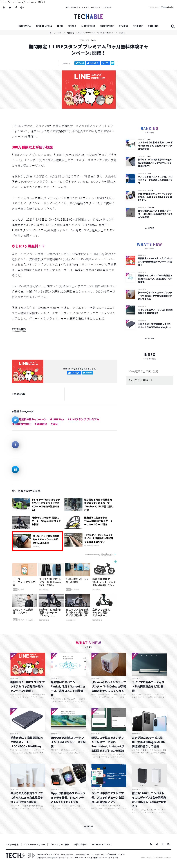
Task: Open the search magnifier icon in navigation
Action: coord(173,26)
